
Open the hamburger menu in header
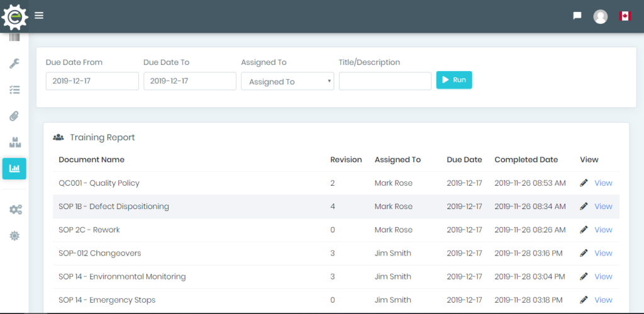39,16
